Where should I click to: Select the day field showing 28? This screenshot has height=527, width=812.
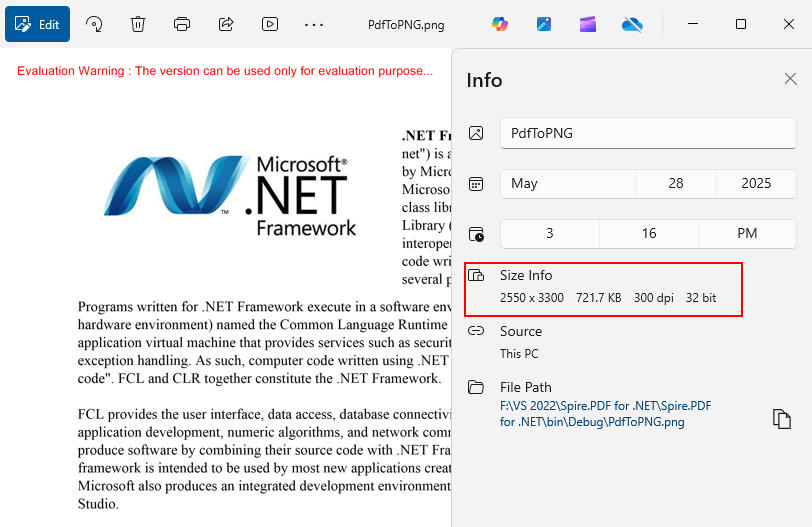pyautogui.click(x=676, y=183)
